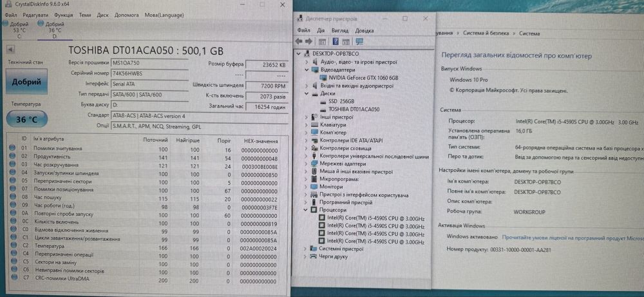Viewport: 644px width, 297px height.
Task: Click the previous-disk arrow in CrystalDiskInfo
Action: [x=11, y=50]
